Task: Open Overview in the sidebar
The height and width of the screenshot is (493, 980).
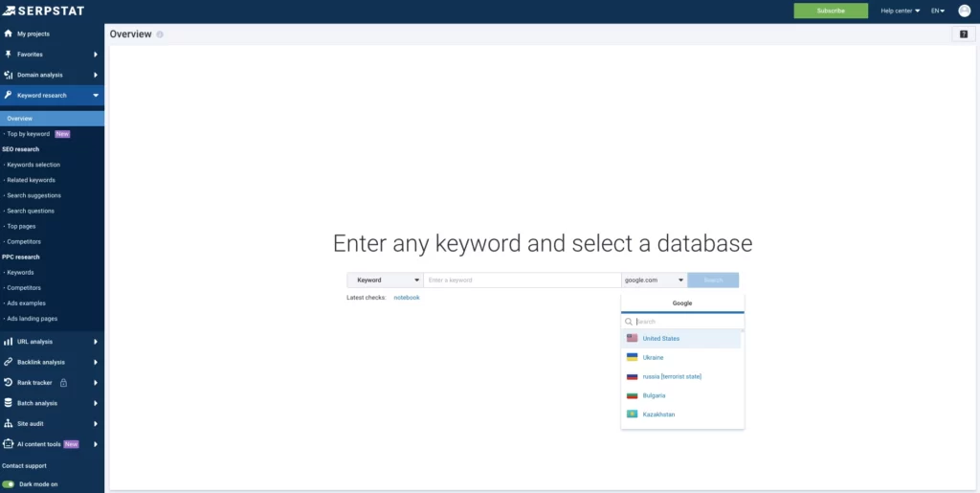Action: (x=52, y=119)
